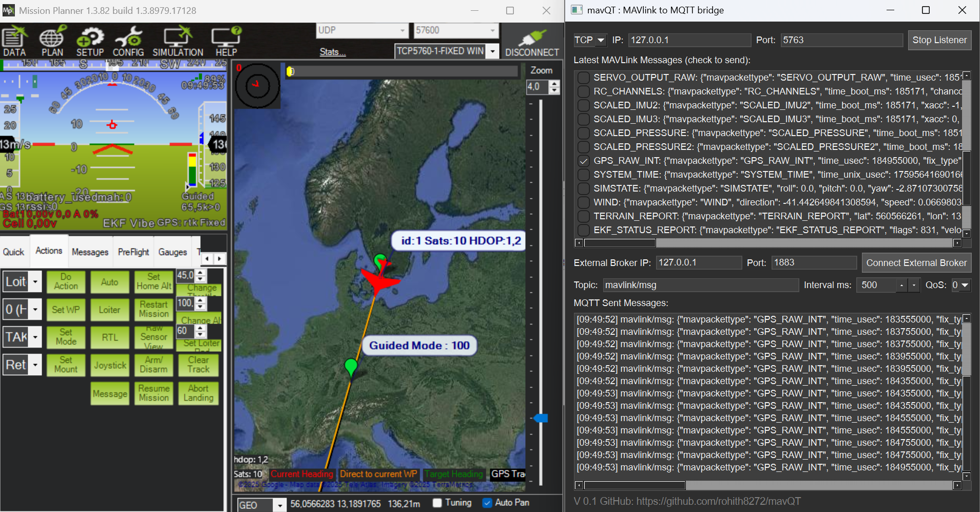Uncheck the GPS_RAW_INT message checkbox
The width and height of the screenshot is (980, 512).
tap(584, 161)
